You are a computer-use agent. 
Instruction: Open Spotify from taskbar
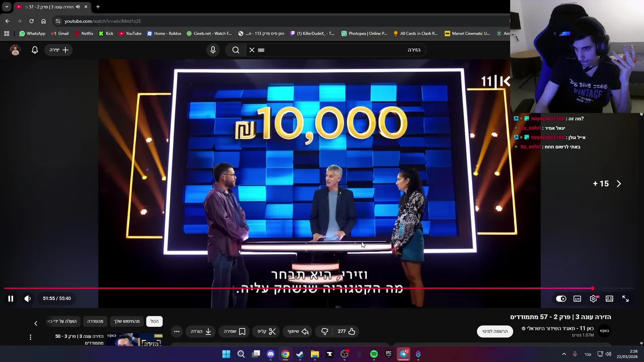pos(374,354)
